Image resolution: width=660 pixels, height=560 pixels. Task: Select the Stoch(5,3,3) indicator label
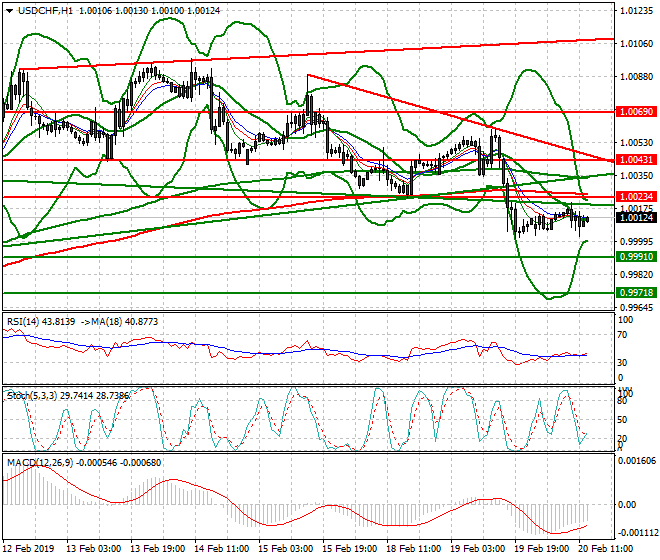pyautogui.click(x=68, y=396)
